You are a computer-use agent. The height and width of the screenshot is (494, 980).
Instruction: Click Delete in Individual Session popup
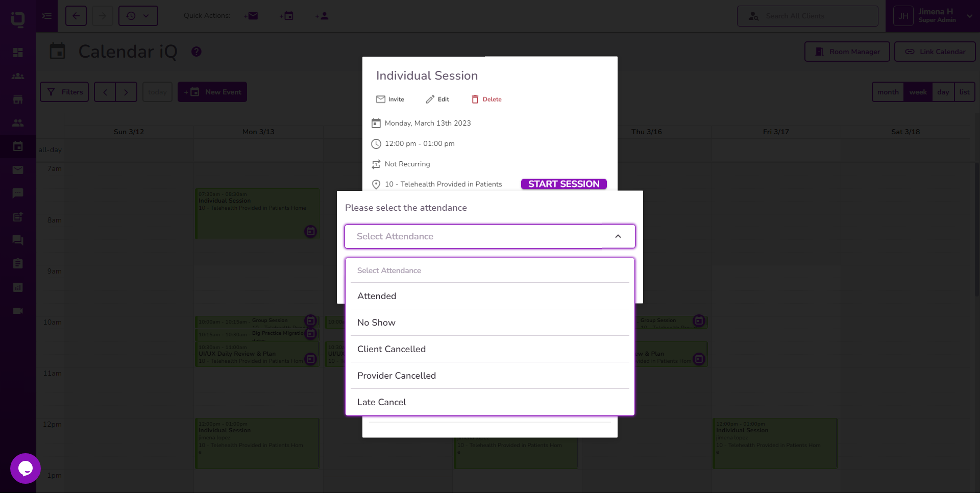click(x=486, y=100)
